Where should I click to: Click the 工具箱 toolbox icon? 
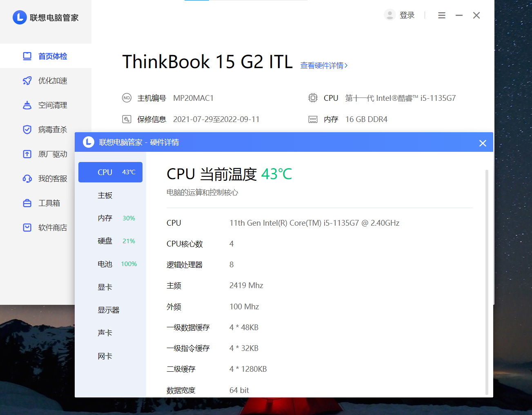click(27, 203)
